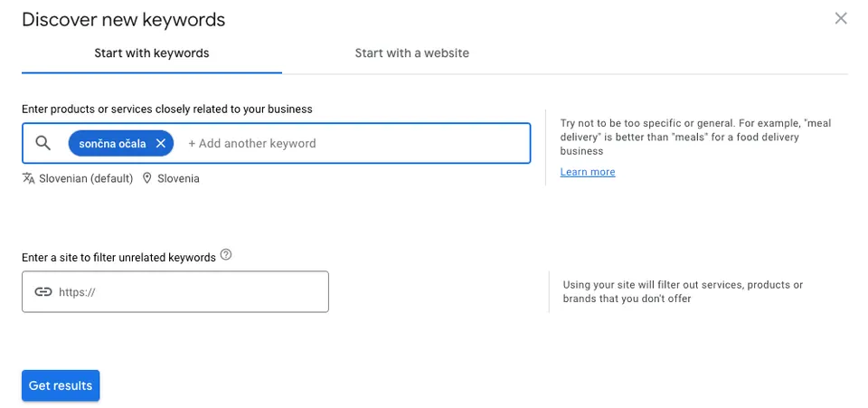
Task: Click the location pin icon
Action: [146, 178]
